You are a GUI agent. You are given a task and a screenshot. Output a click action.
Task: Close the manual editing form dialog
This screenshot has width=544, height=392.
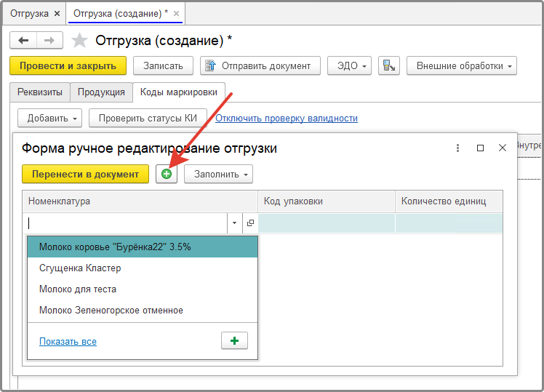(x=503, y=148)
